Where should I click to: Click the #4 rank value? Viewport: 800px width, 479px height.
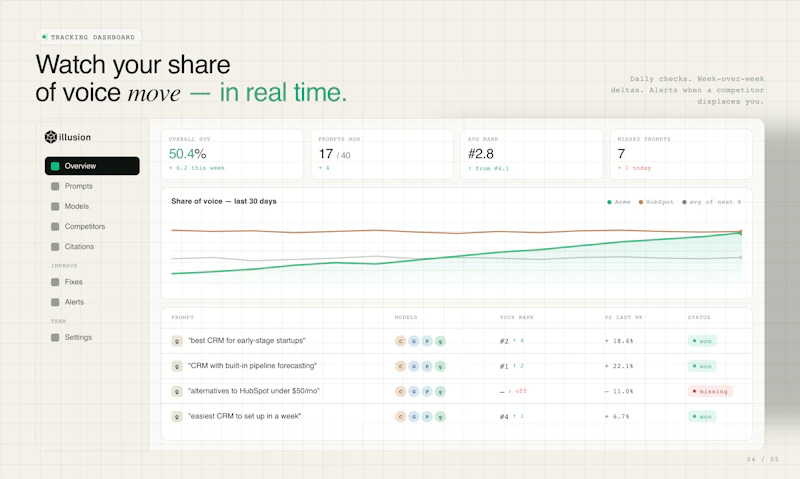coord(504,417)
